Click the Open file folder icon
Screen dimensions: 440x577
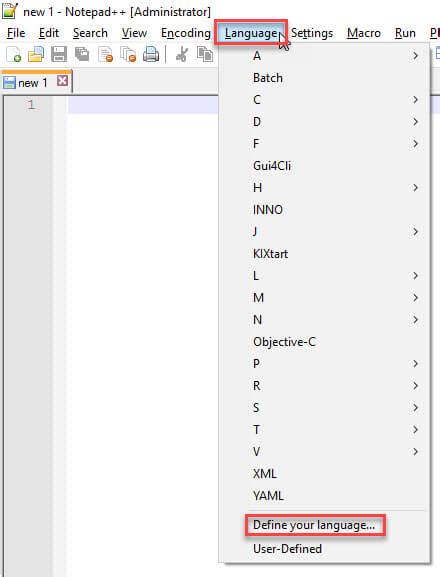[36, 54]
